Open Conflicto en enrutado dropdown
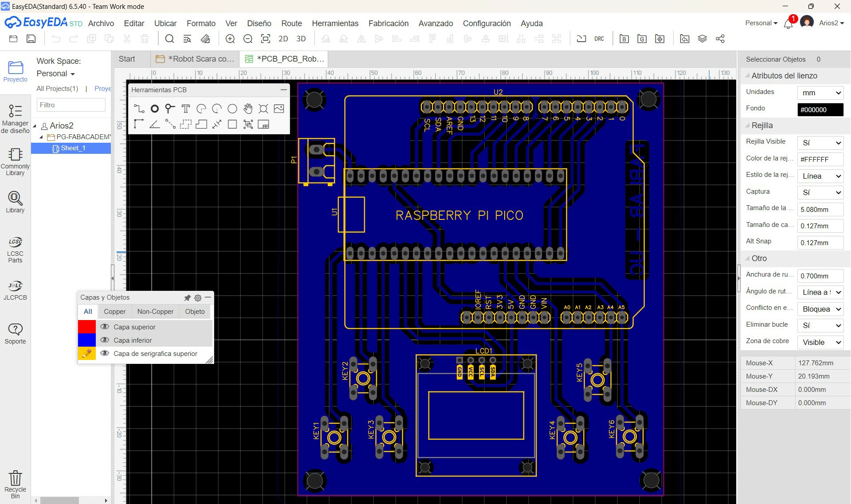This screenshot has width=851, height=504. pyautogui.click(x=820, y=309)
